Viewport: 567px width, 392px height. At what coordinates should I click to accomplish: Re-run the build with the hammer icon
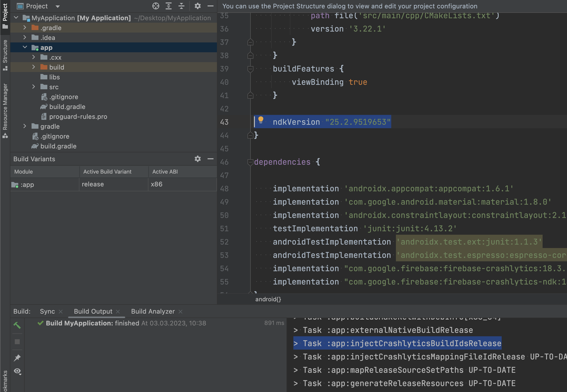click(17, 325)
